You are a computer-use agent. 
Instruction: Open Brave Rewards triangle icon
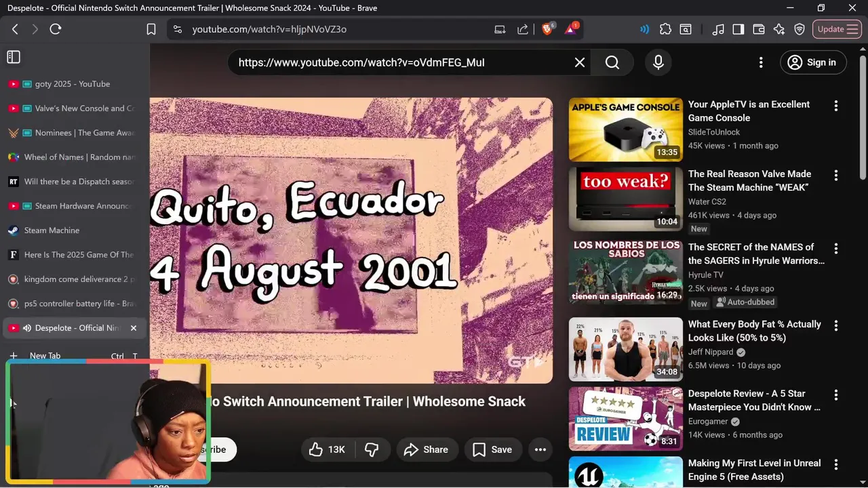point(571,29)
